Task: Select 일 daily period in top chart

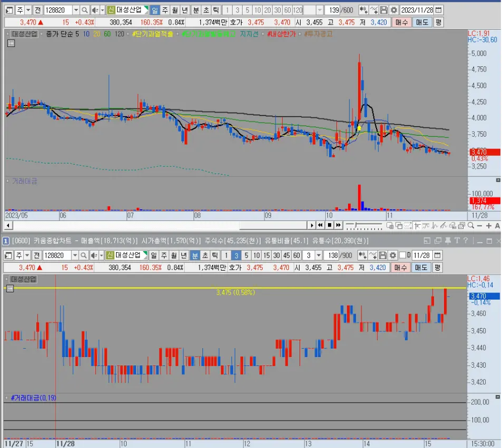Action: 155,10
